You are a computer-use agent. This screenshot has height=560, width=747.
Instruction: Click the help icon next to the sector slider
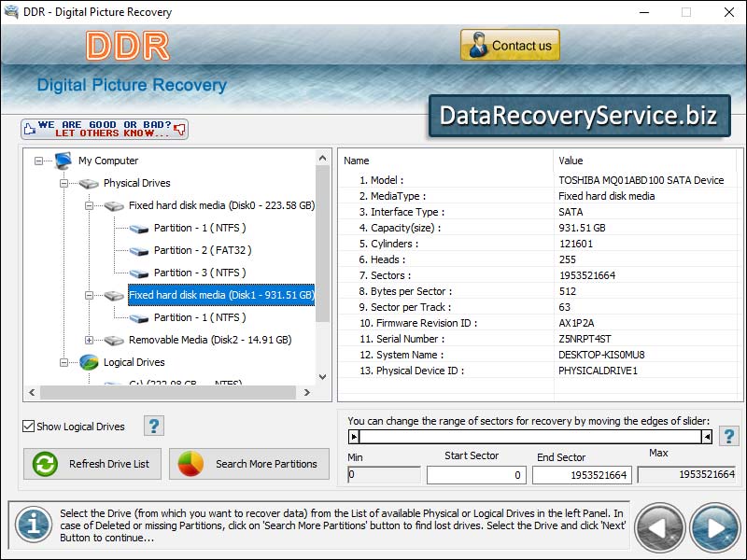click(x=729, y=436)
